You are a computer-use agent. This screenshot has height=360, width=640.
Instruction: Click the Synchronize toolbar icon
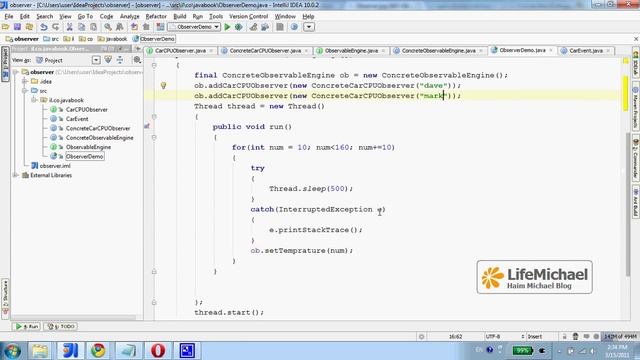tap(29, 27)
